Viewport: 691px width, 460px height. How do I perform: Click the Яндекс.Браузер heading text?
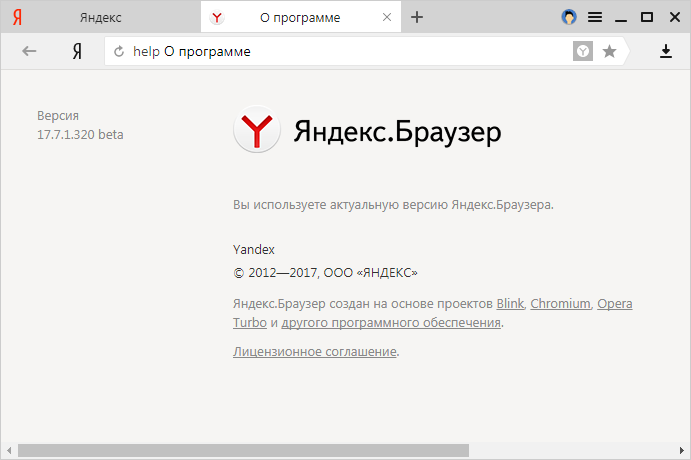coord(398,131)
